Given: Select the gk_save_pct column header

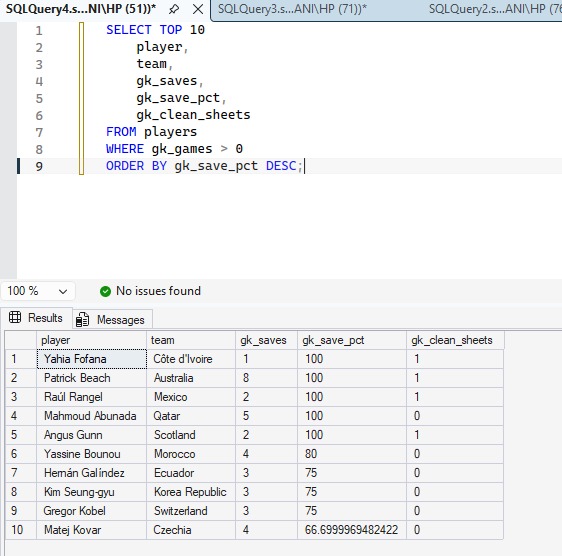Looking at the screenshot, I should pyautogui.click(x=352, y=340).
